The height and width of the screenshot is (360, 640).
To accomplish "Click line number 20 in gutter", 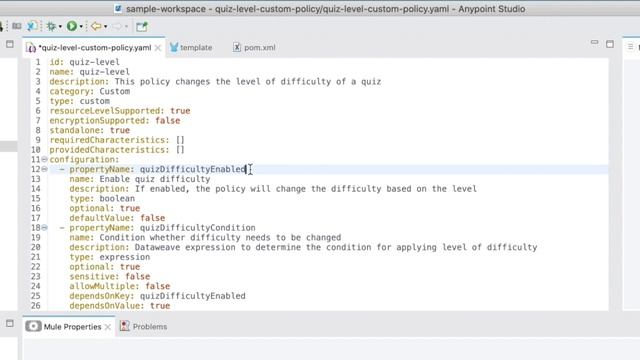I will click(36, 247).
